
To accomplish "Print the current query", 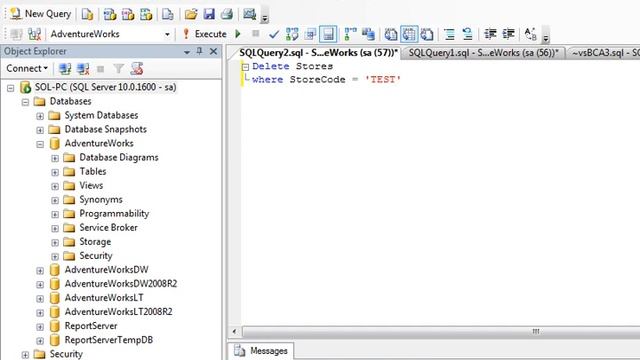I will point(227,14).
